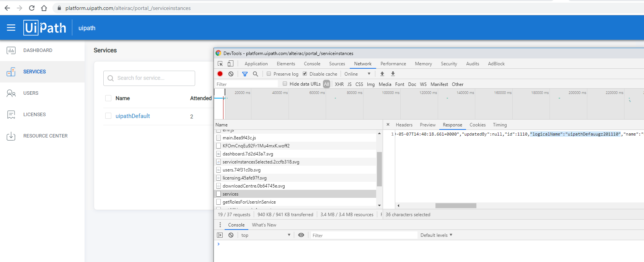Open Users from the sidebar
This screenshot has height=262, width=644.
[42, 93]
